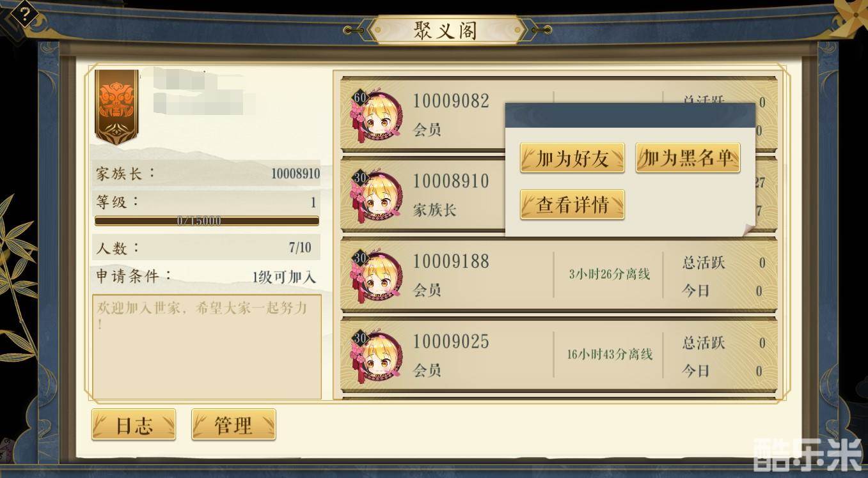Tap avatar of member 10009082
This screenshot has width=868, height=478.
(377, 116)
